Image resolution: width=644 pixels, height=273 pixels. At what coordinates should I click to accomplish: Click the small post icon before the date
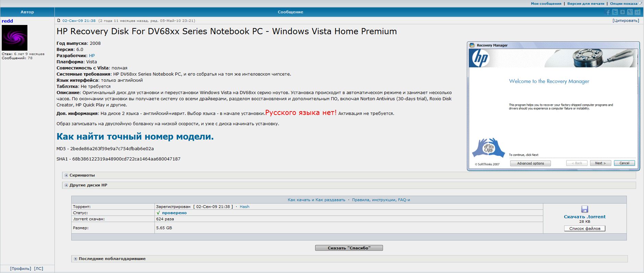pos(59,21)
